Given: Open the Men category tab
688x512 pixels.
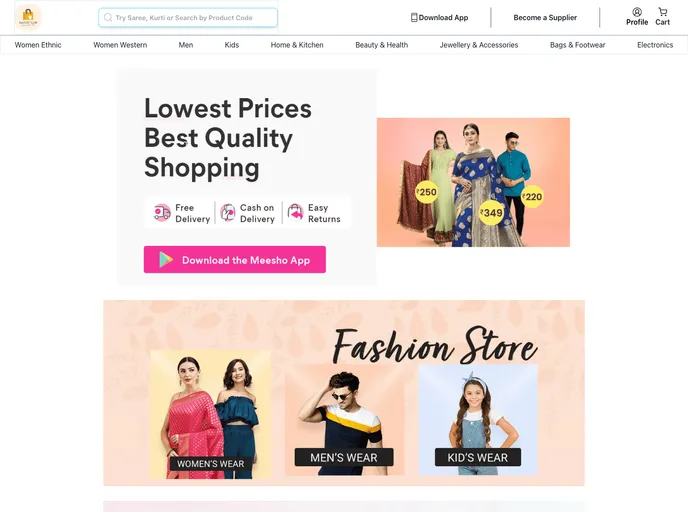Looking at the screenshot, I should point(186,45).
